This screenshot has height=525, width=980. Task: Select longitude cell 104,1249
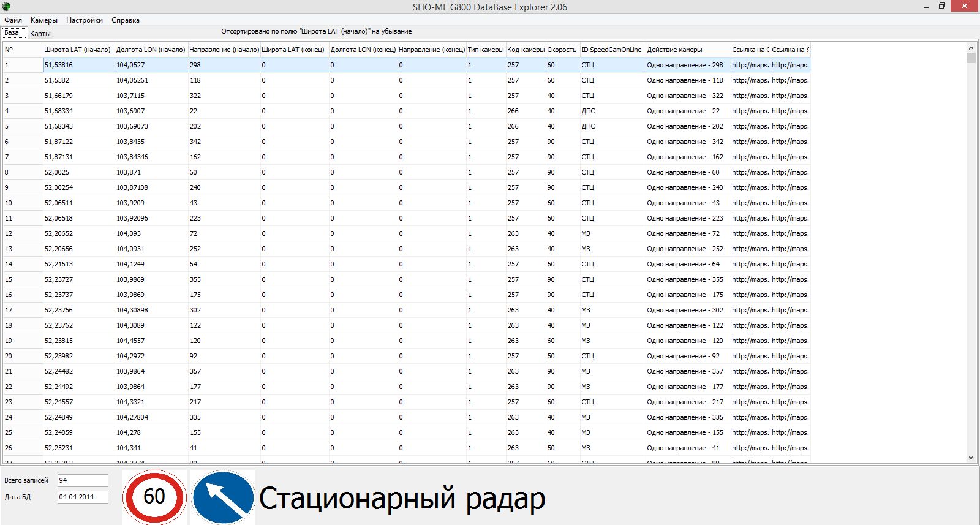(x=151, y=264)
